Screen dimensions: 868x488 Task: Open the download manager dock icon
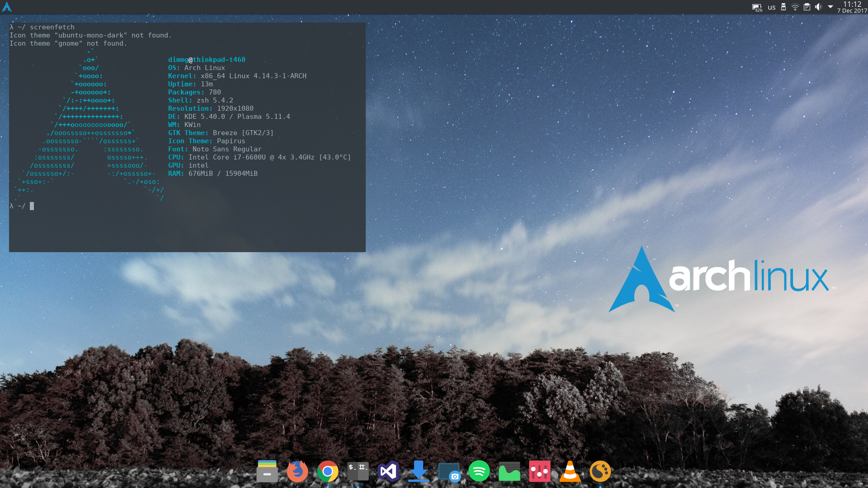pos(419,471)
